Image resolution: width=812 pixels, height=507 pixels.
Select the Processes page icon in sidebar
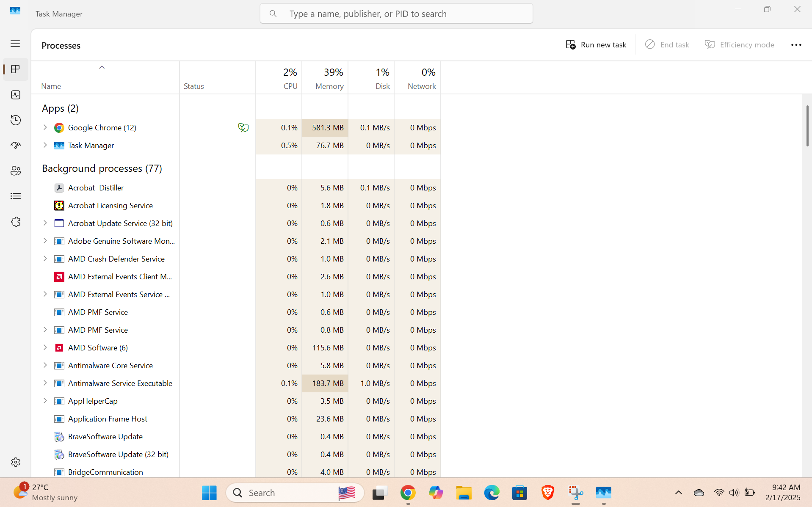point(16,69)
